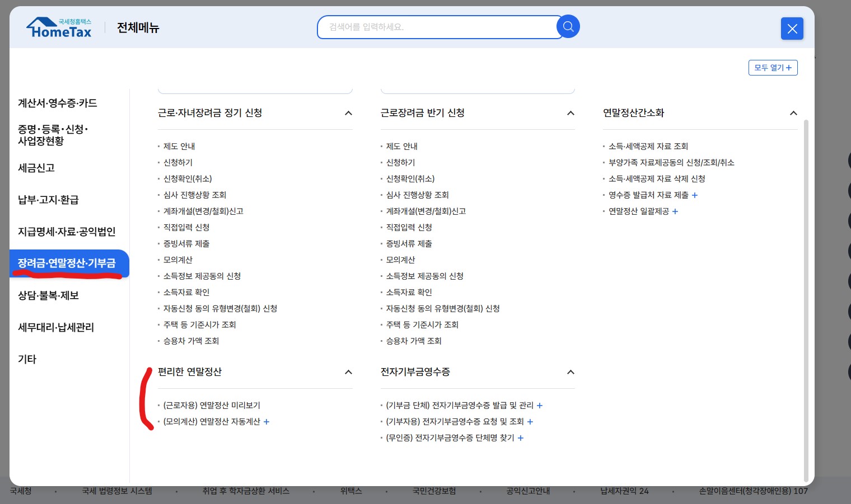Open (무인증) 전자기부금영수증 단체명 찾기 link

click(450, 438)
